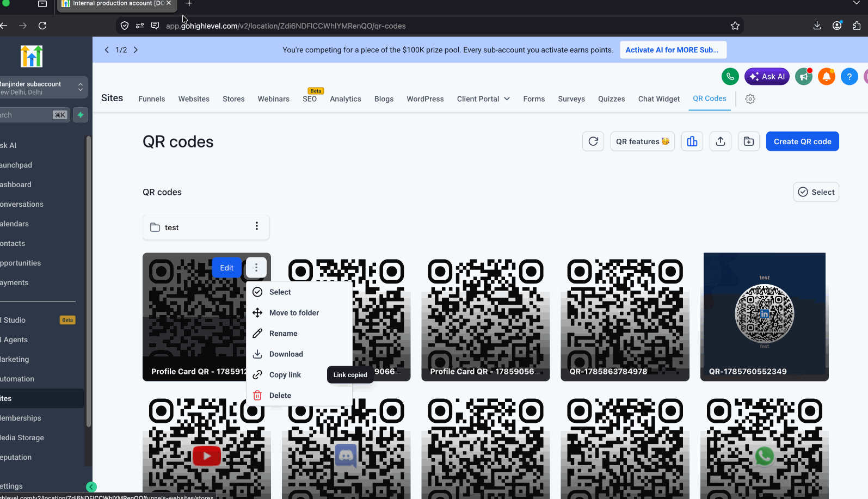Switch to the Surveys tab
Screen dimensions: 868x499
tap(571, 99)
